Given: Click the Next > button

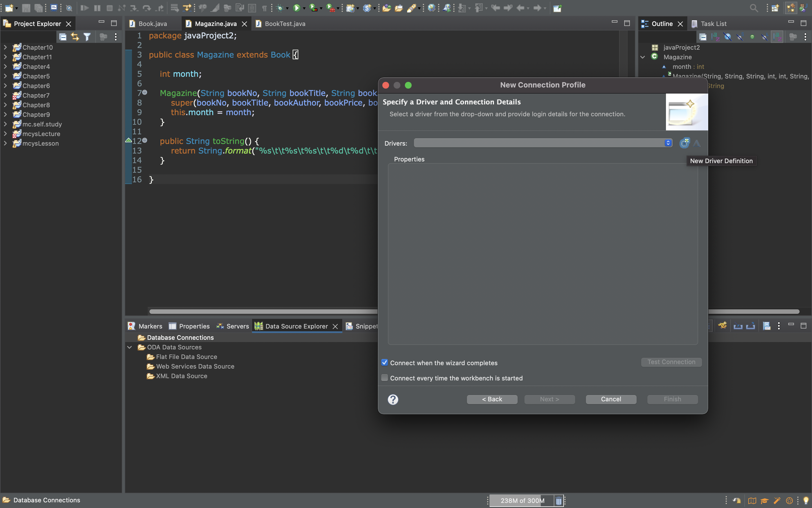Looking at the screenshot, I should (550, 399).
